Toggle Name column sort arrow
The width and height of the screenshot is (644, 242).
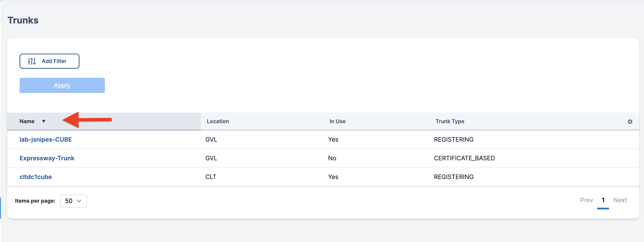tap(44, 121)
